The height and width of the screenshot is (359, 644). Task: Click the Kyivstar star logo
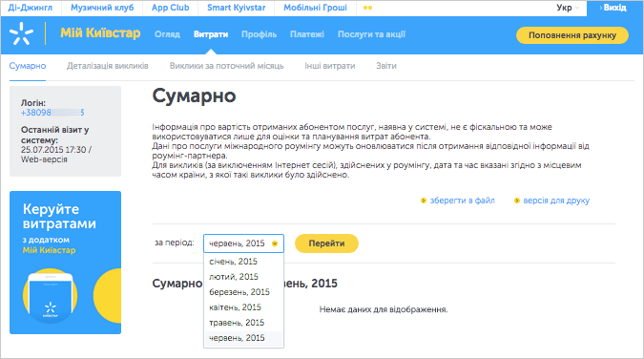[x=21, y=33]
